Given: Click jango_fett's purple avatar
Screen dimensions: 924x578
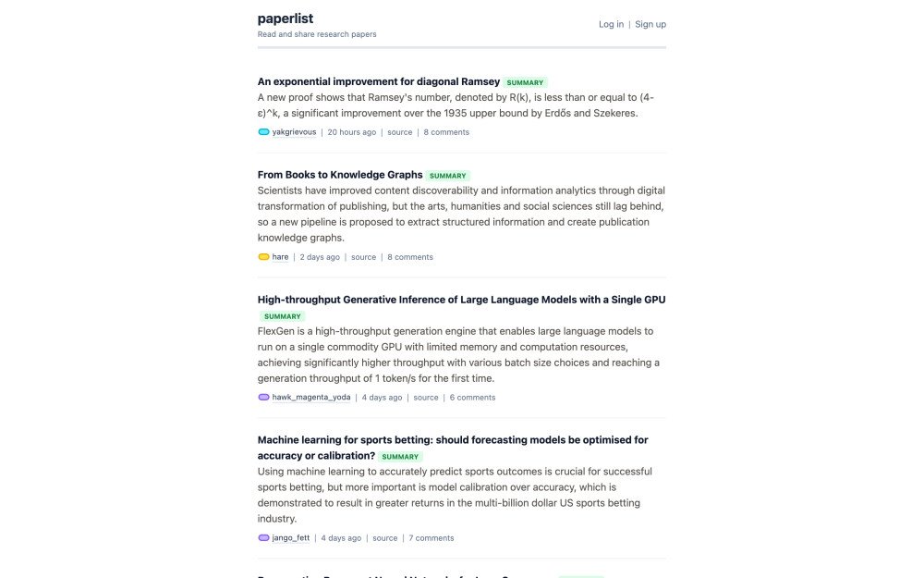Looking at the screenshot, I should click(x=263, y=537).
